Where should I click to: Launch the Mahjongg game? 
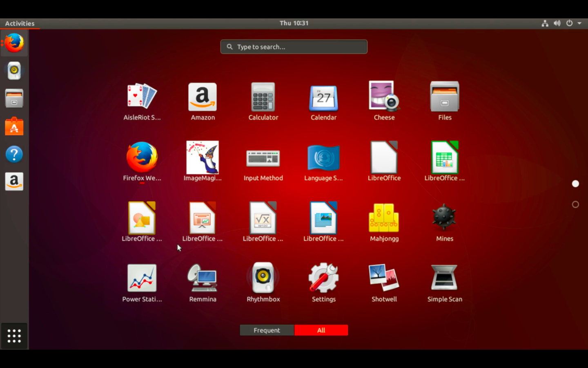click(384, 217)
